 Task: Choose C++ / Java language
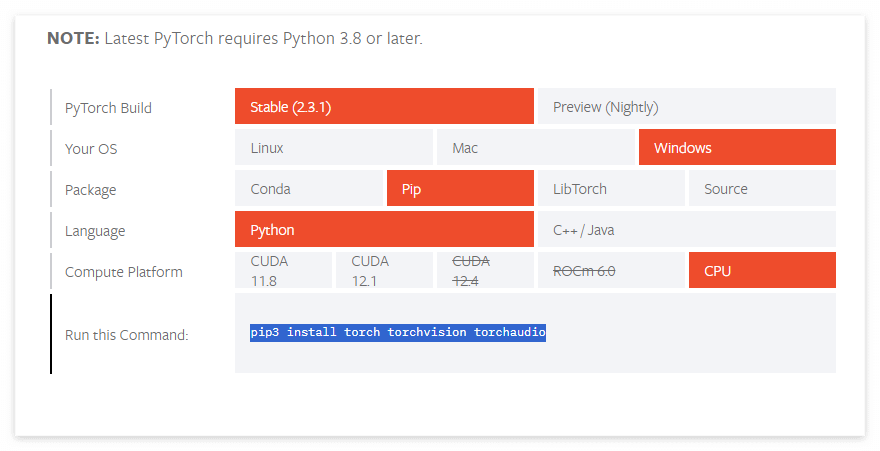click(686, 229)
